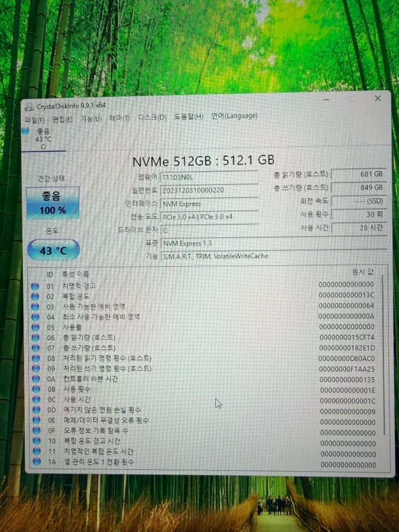Click power on count value 30 회
The height and width of the screenshot is (532, 399).
pos(358,214)
